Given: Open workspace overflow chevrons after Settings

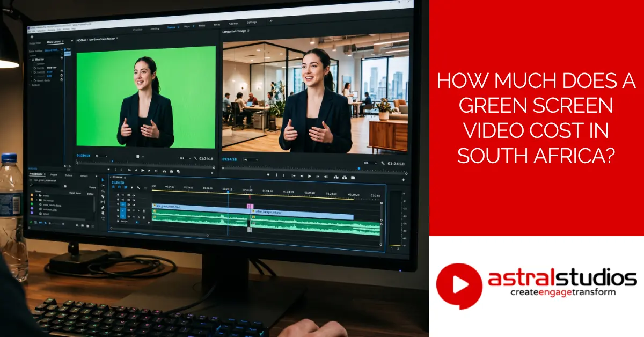Looking at the screenshot, I should point(271,20).
